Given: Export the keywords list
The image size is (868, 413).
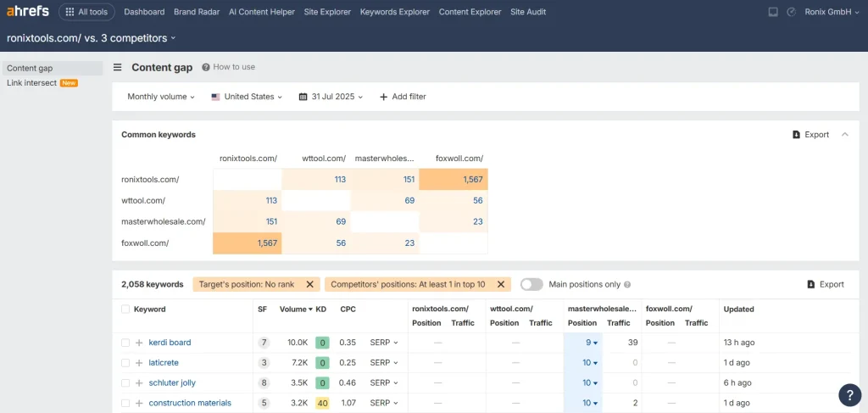Looking at the screenshot, I should (x=826, y=285).
